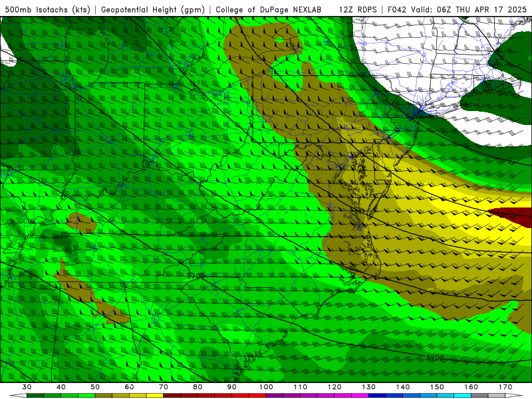Viewport: 532px width, 399px height.
Task: Select the '120' legend number
Action: click(334, 387)
